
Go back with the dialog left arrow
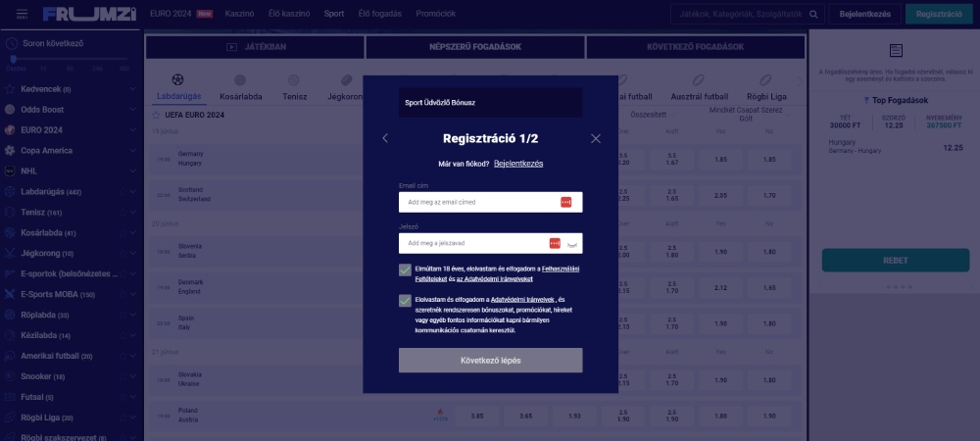385,138
